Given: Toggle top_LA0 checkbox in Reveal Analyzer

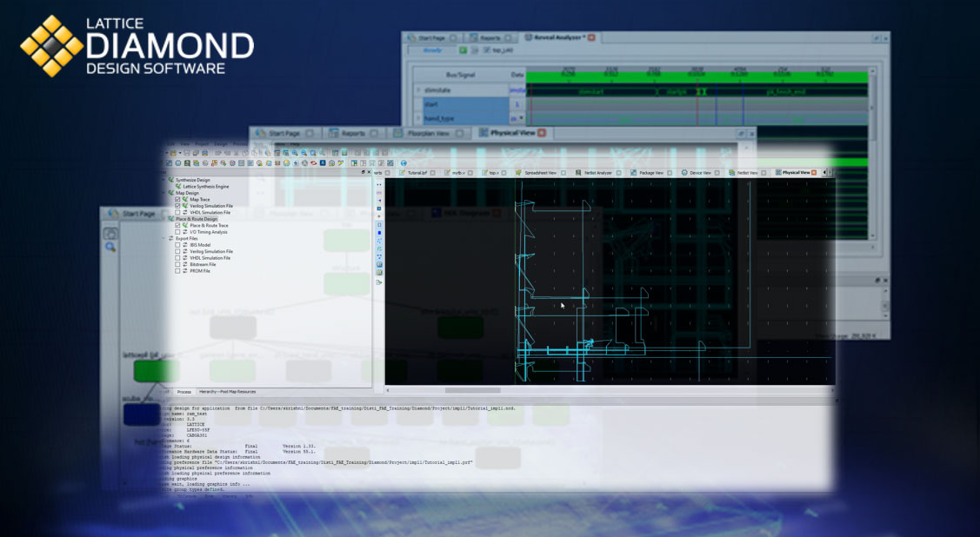Looking at the screenshot, I should coord(487,50).
